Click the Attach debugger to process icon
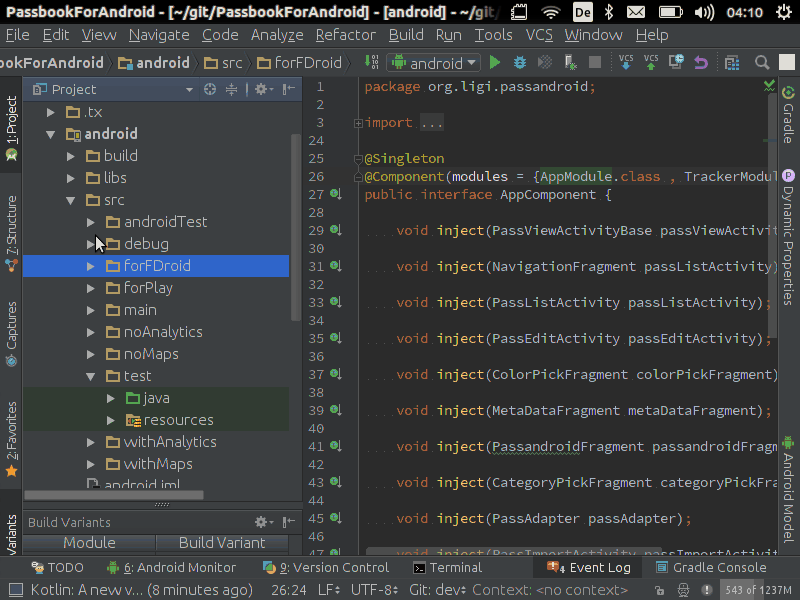This screenshot has width=800, height=600. click(570, 63)
